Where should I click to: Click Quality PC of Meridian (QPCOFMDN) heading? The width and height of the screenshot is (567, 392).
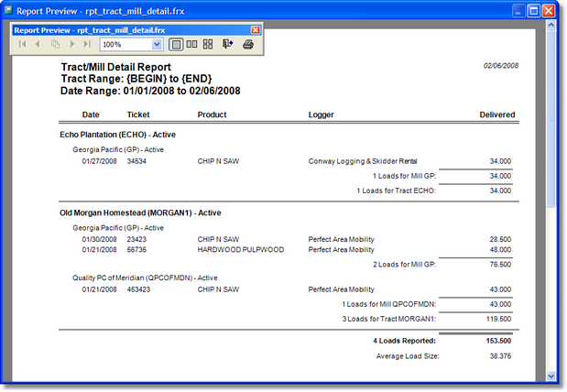pos(145,278)
